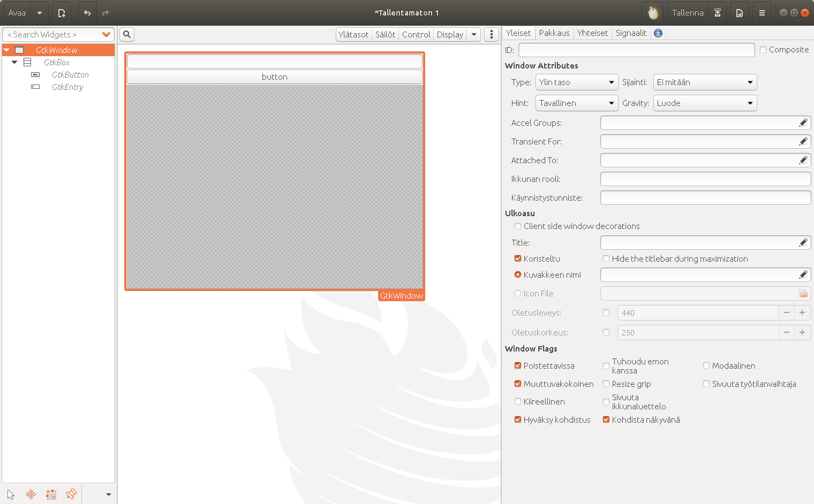Open the Säilöt widget group
Screen dimensions: 814x504
click(385, 34)
